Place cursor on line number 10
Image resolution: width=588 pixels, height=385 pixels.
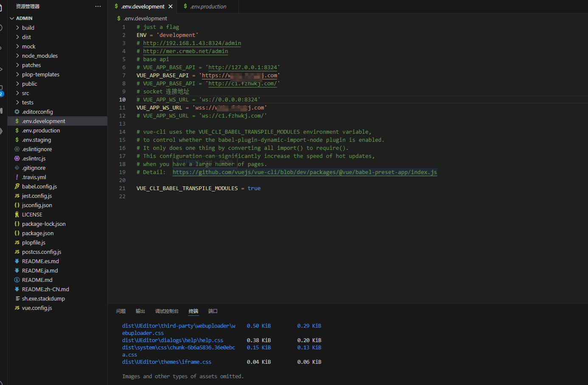[x=122, y=99]
